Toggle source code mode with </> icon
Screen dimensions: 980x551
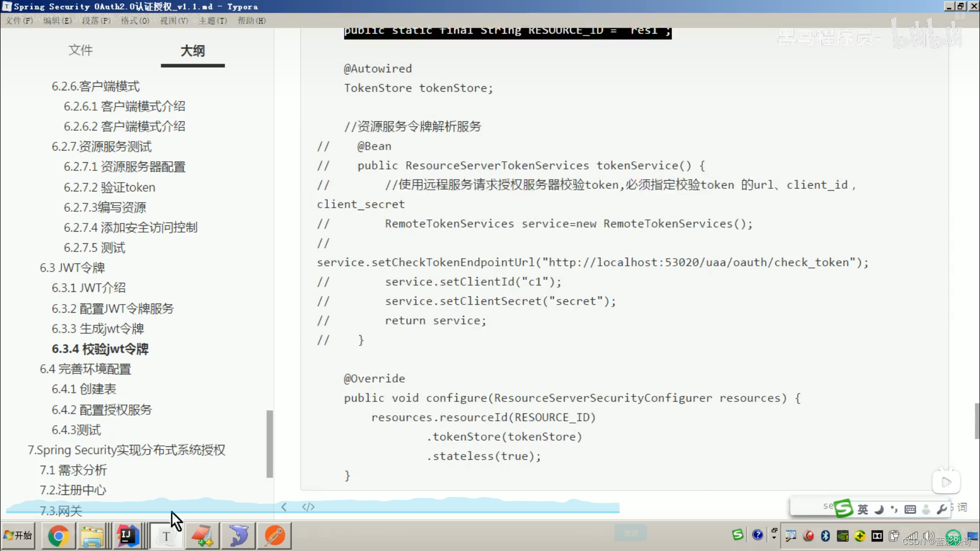point(308,507)
